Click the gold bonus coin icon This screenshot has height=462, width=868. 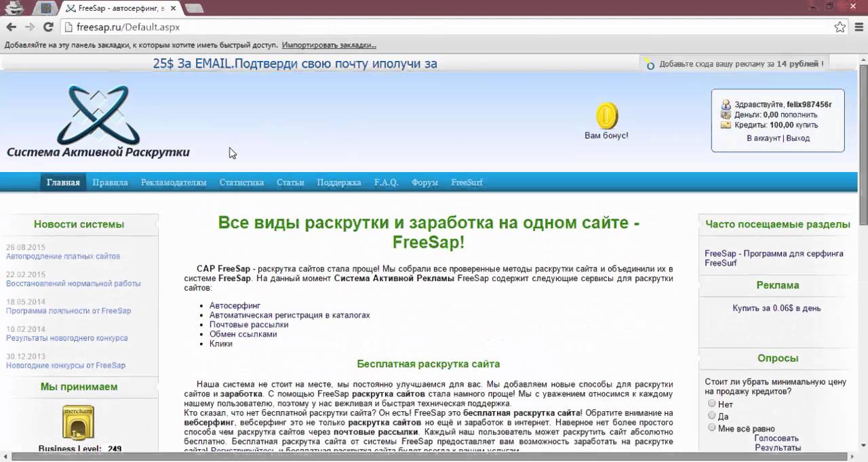pos(607,115)
